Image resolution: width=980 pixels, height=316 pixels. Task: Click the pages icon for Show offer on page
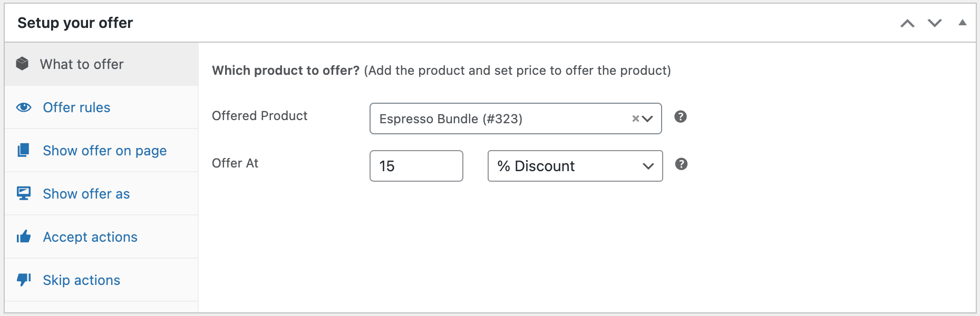tap(23, 150)
